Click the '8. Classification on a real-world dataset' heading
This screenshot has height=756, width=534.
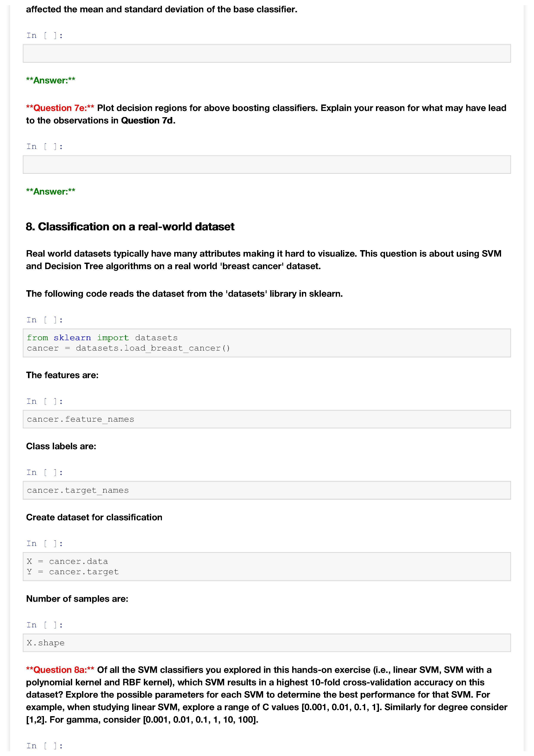(x=130, y=226)
